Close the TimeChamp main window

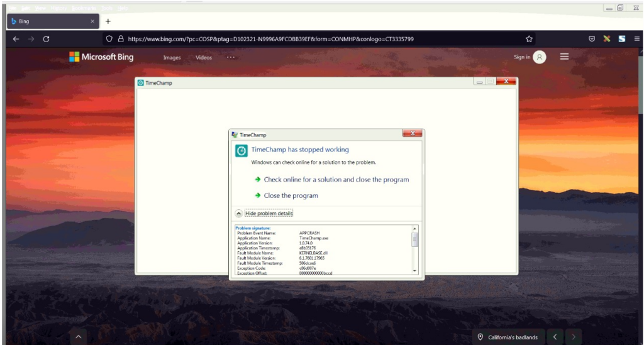[506, 81]
